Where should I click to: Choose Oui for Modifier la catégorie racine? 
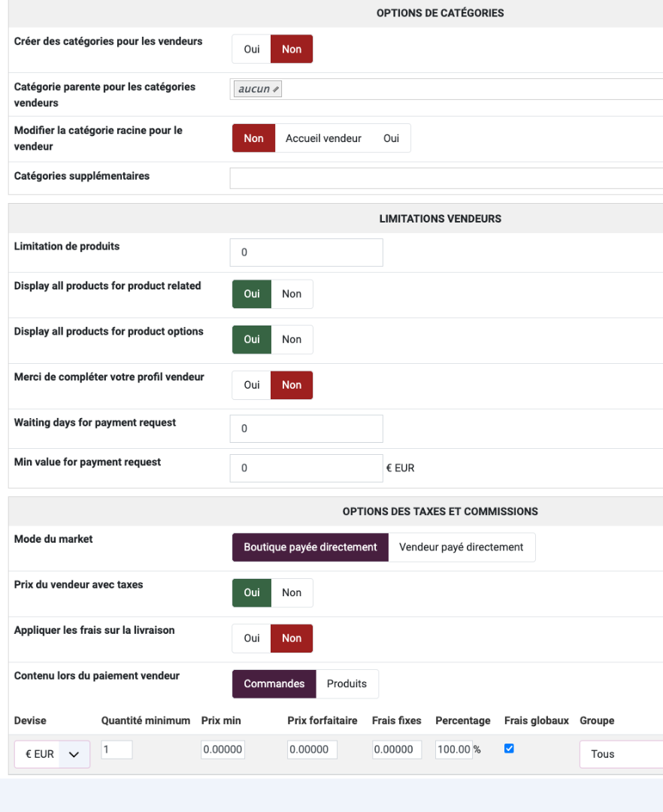click(391, 138)
